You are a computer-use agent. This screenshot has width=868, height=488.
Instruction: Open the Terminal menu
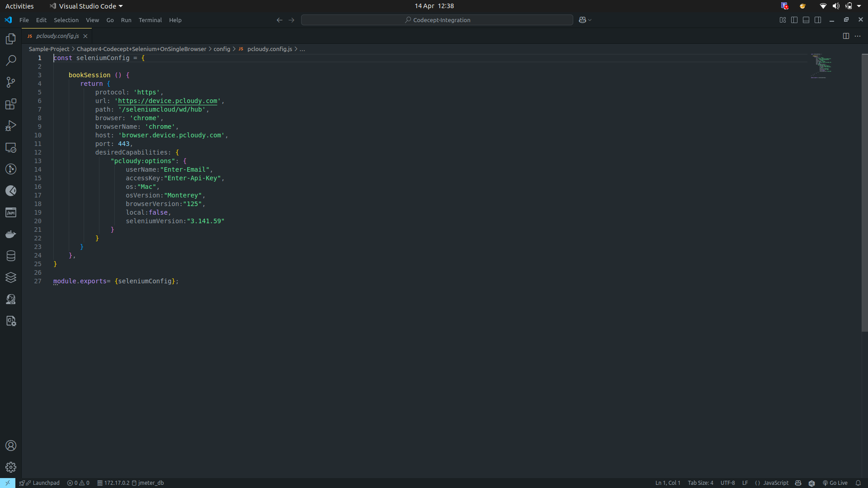(150, 20)
